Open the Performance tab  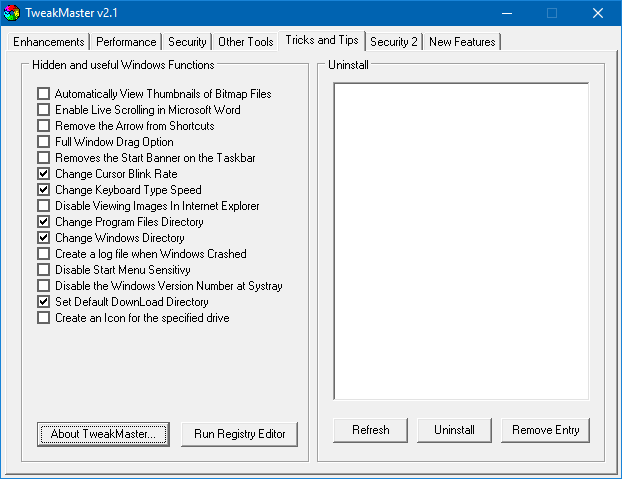point(127,42)
